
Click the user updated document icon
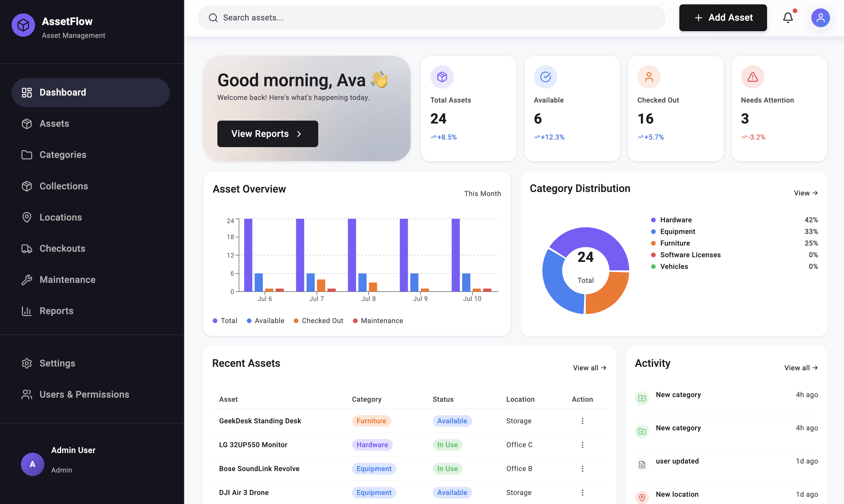tap(641, 465)
